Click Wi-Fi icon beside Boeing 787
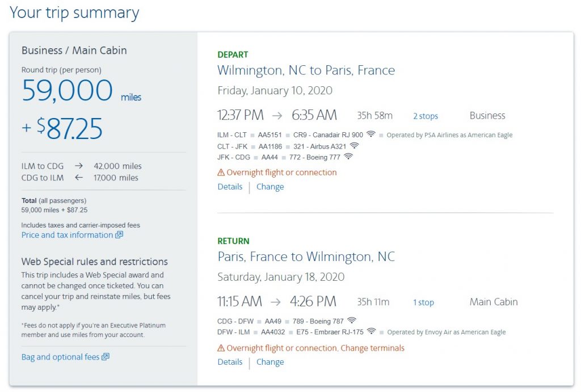This screenshot has width=581, height=392. (352, 320)
